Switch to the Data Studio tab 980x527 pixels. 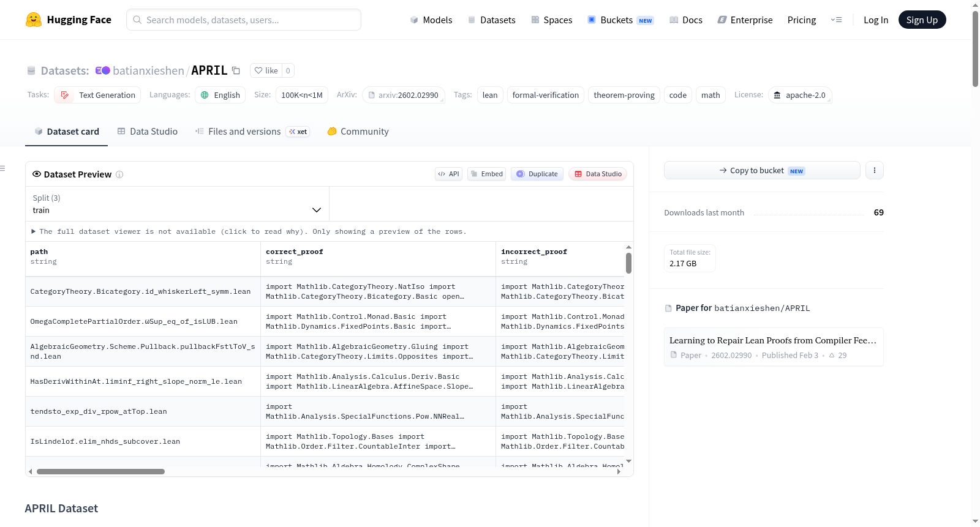click(x=148, y=132)
